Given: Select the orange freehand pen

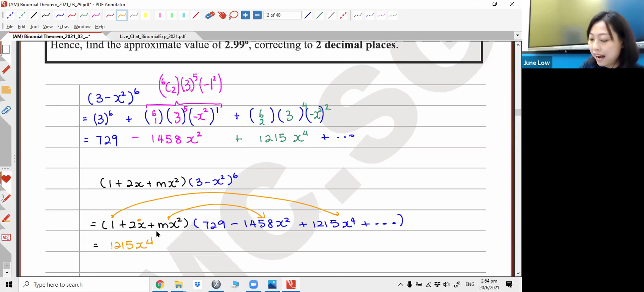Looking at the screenshot, I should point(122,16).
